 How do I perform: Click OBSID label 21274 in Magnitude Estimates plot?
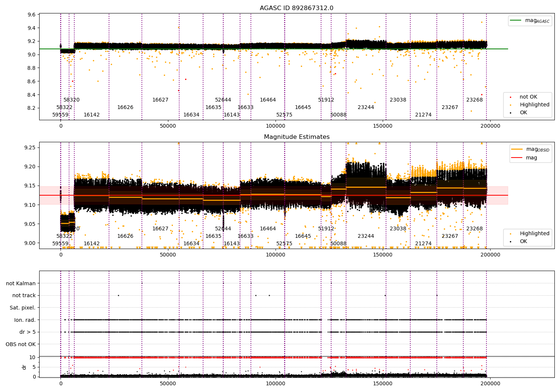[x=423, y=244]
